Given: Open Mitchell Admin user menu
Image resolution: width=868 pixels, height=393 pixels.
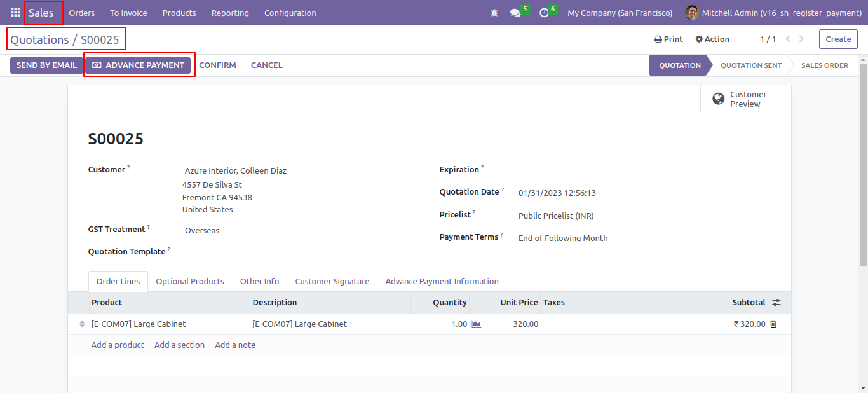Looking at the screenshot, I should point(772,13).
